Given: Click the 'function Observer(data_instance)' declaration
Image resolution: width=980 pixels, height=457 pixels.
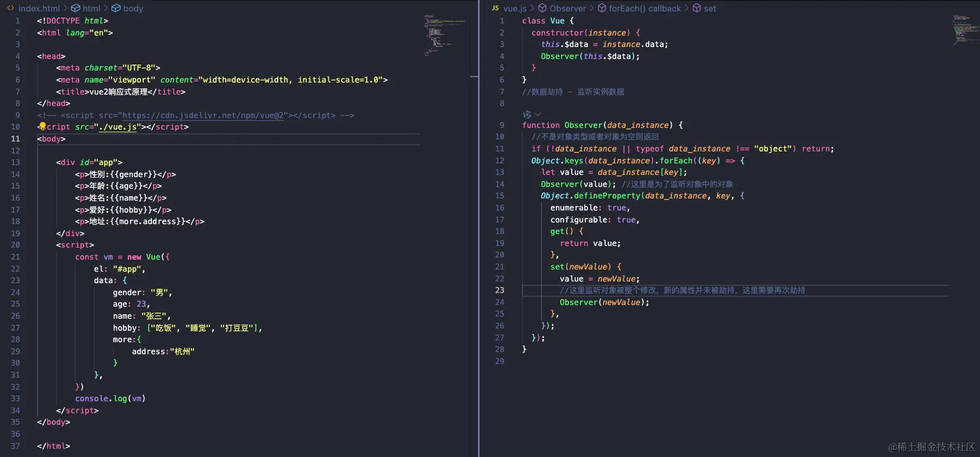Looking at the screenshot, I should [x=602, y=125].
